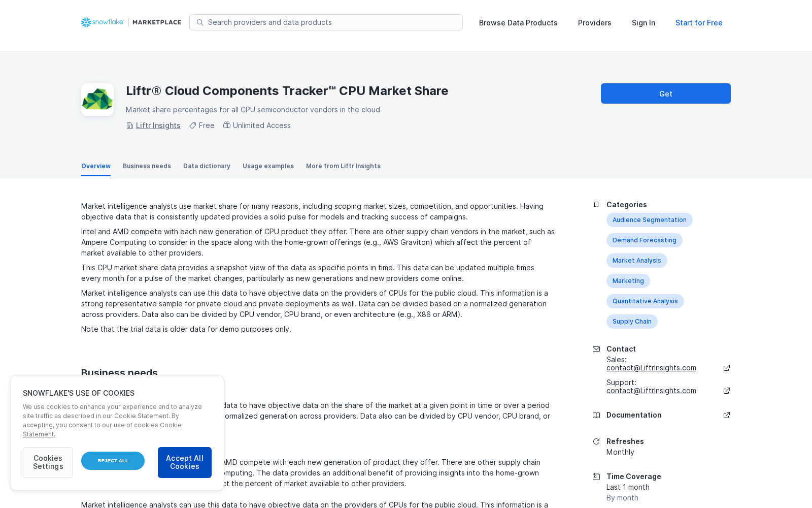Click the Unlimited Access label
The width and height of the screenshot is (812, 508).
tap(262, 125)
